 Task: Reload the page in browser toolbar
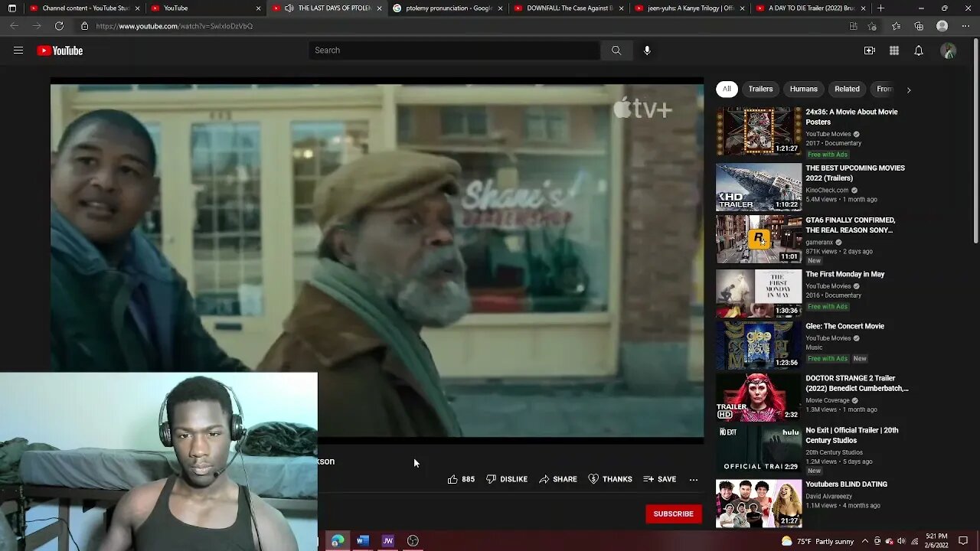59,26
